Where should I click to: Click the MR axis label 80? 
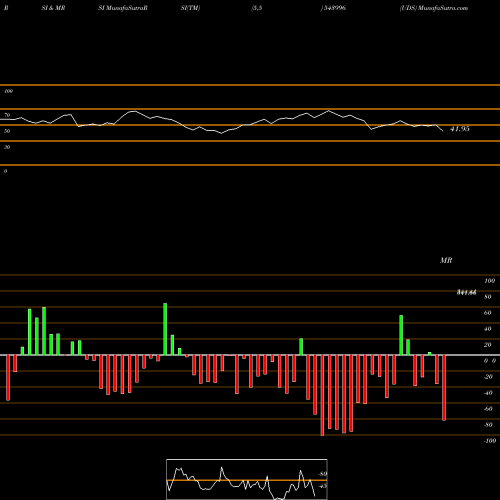[488, 297]
